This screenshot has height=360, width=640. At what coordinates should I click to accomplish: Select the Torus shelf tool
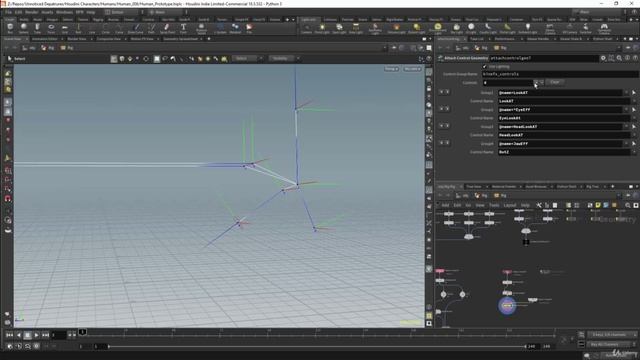point(51,28)
